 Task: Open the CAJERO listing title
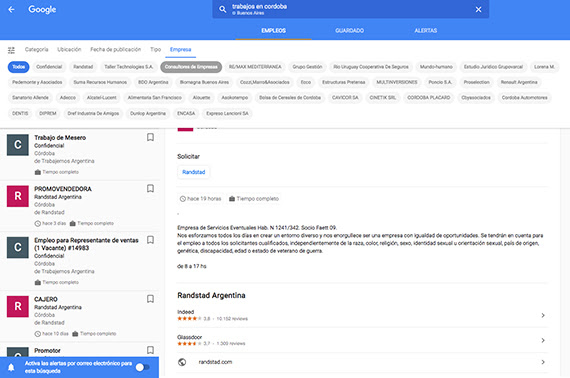(46, 299)
